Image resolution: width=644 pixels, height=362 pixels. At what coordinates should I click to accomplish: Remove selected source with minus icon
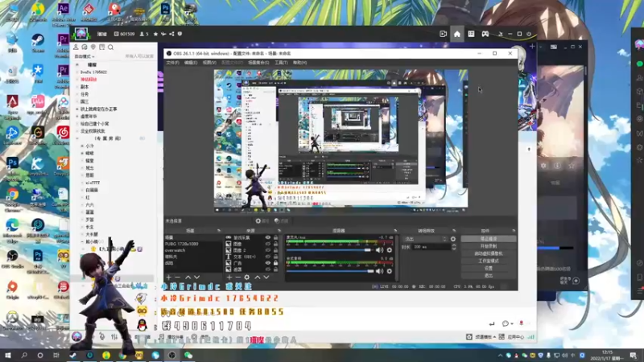point(237,278)
